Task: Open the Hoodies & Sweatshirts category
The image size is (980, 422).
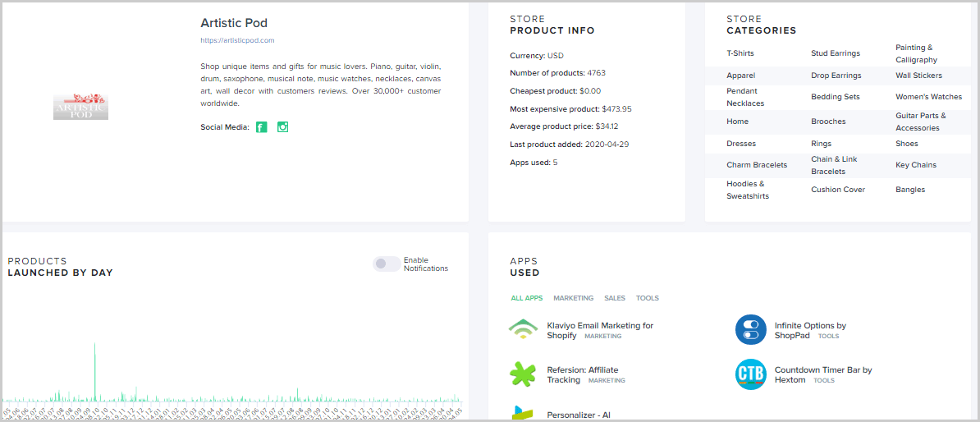Action: 747,190
